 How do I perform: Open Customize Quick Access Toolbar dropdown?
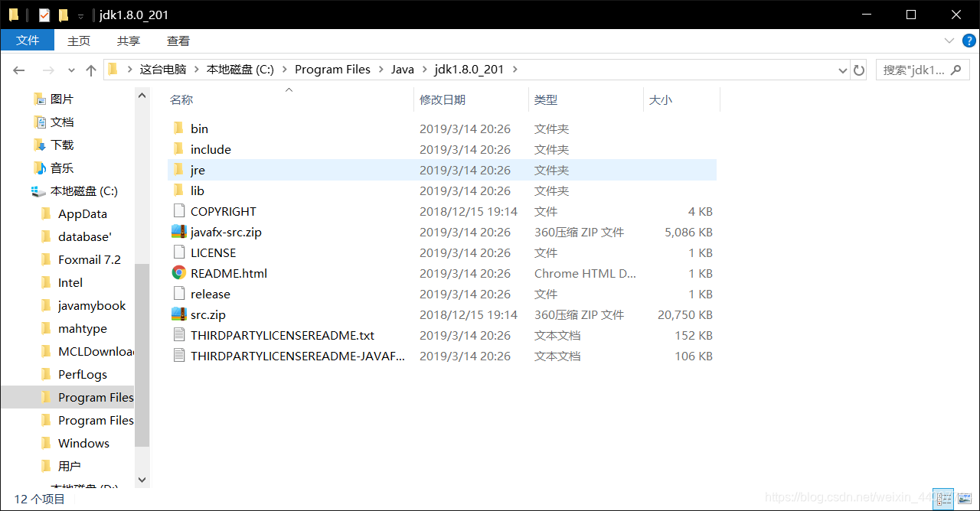click(x=80, y=15)
